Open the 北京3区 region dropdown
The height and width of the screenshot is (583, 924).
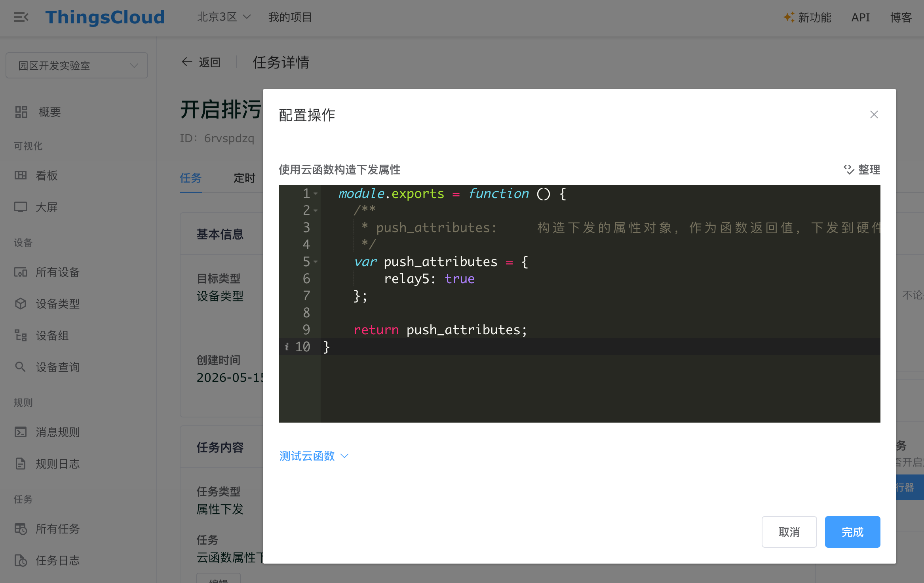[x=224, y=17]
